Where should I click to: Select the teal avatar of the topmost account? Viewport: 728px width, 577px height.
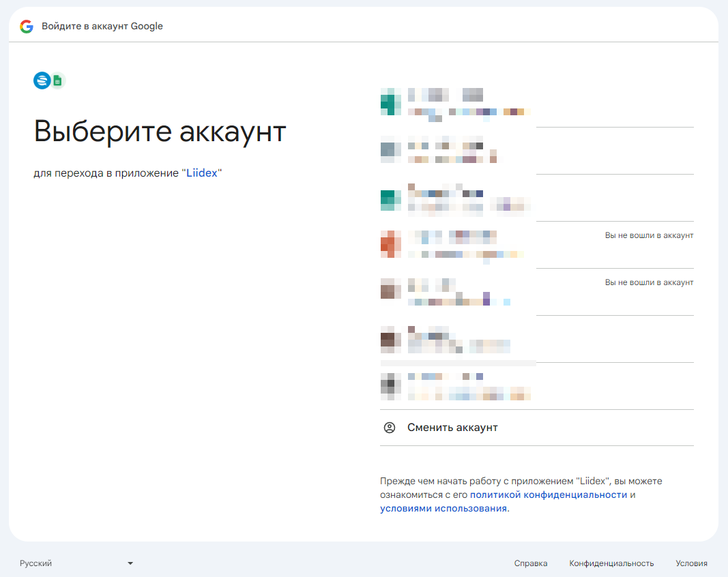(x=390, y=104)
